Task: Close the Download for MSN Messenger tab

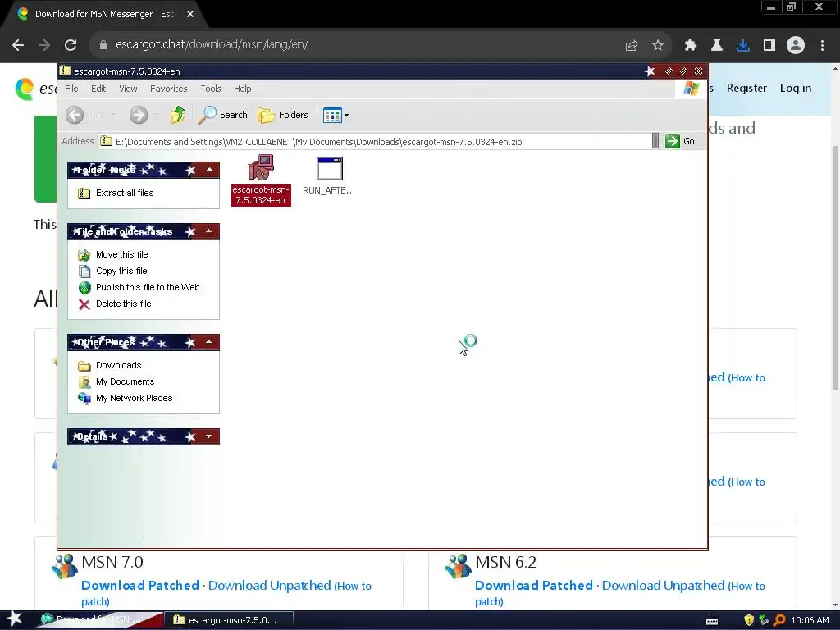Action: click(190, 14)
